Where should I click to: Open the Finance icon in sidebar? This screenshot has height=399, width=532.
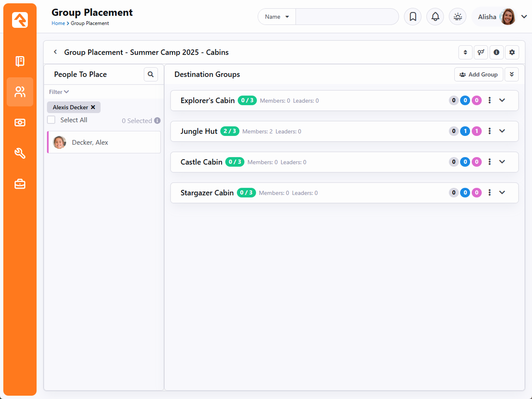point(20,123)
